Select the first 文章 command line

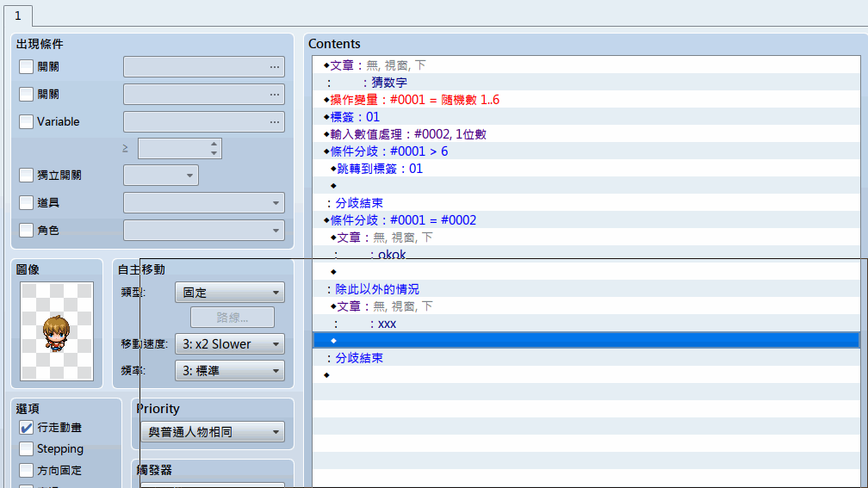pyautogui.click(x=586, y=65)
